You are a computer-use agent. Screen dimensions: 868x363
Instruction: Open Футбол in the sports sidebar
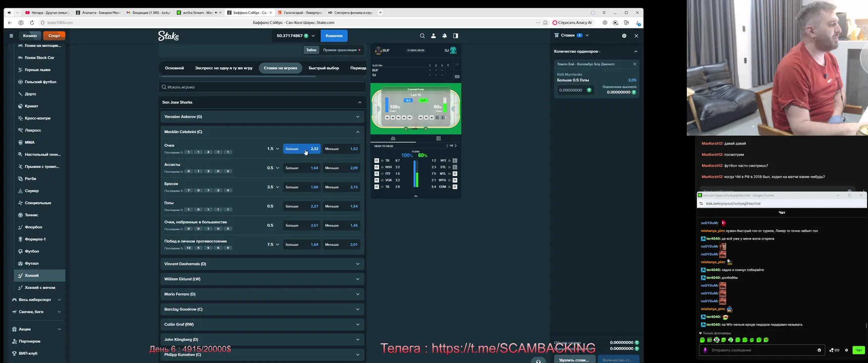(40, 251)
